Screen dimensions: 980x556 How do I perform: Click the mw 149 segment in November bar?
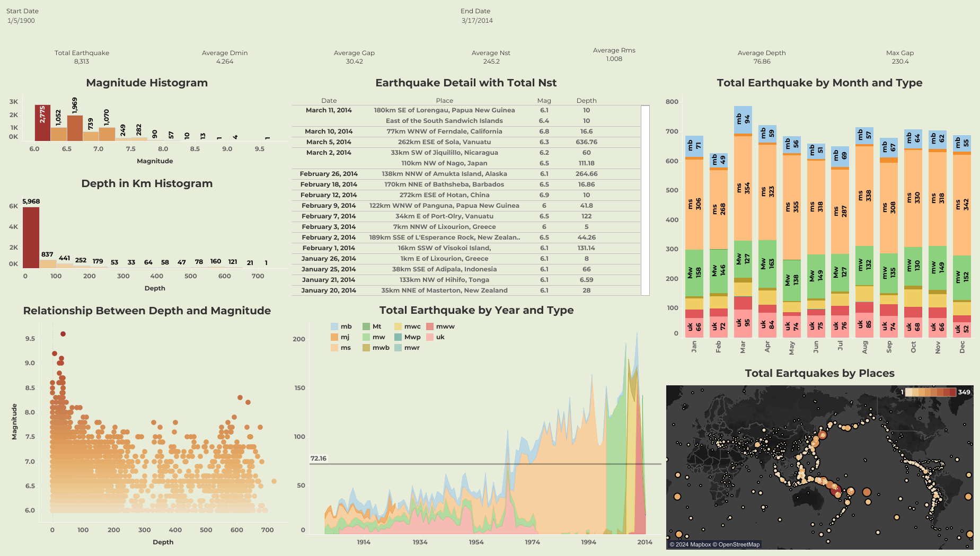click(x=938, y=268)
